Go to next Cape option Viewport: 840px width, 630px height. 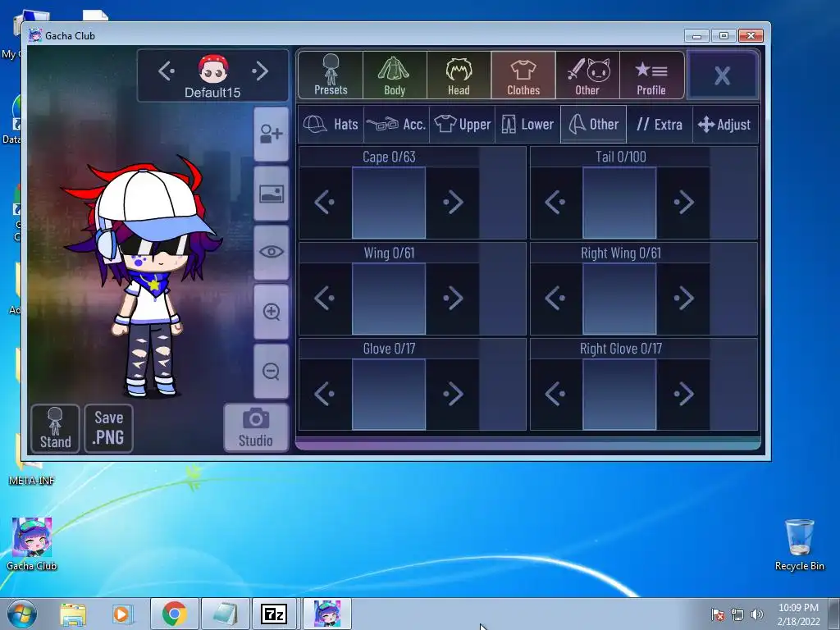coord(453,203)
